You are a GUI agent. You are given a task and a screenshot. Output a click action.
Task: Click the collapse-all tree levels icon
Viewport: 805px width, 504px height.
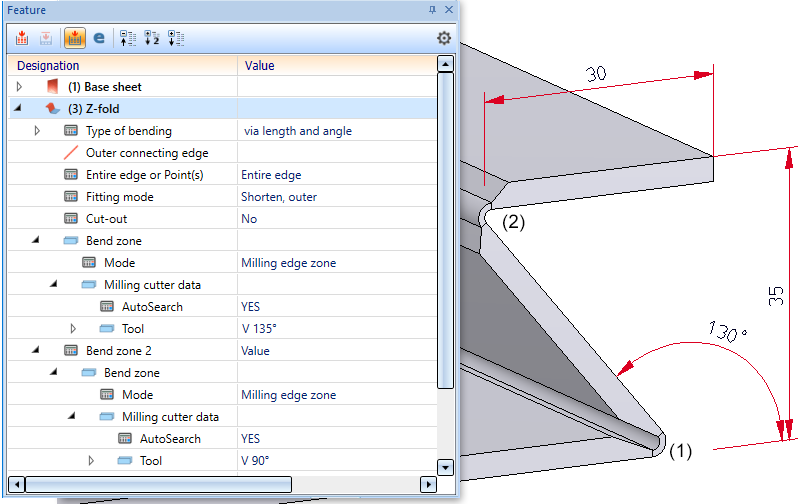pyautogui.click(x=127, y=38)
